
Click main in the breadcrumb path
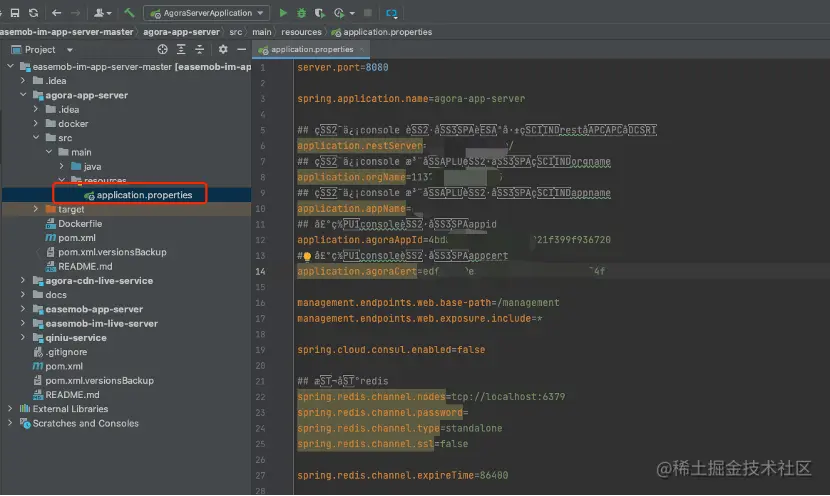tap(261, 32)
